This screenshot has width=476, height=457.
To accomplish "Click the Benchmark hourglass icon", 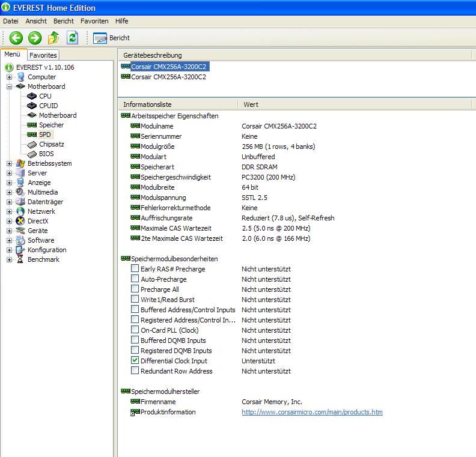I will 20,259.
